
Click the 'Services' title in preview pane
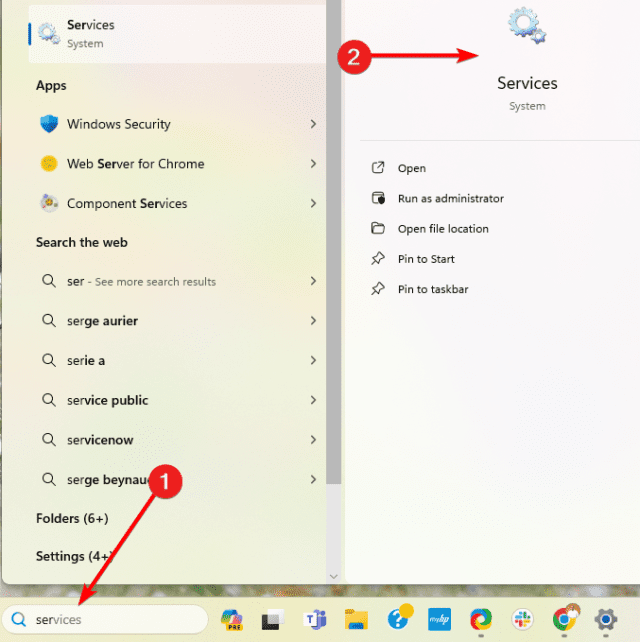[527, 83]
